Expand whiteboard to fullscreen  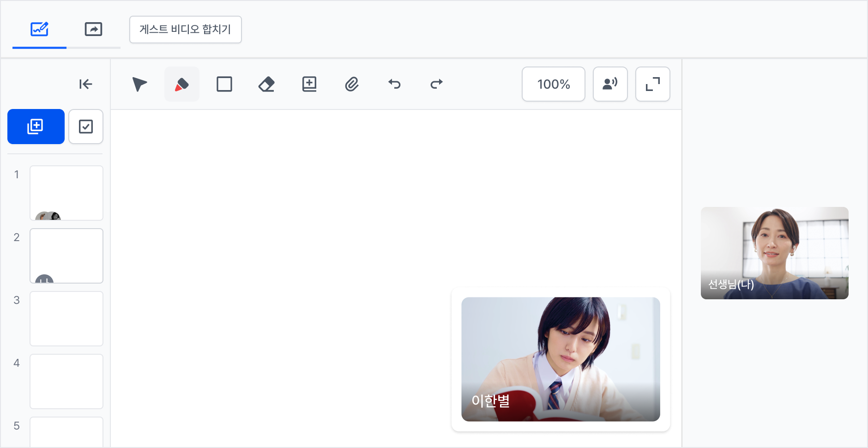[653, 84]
